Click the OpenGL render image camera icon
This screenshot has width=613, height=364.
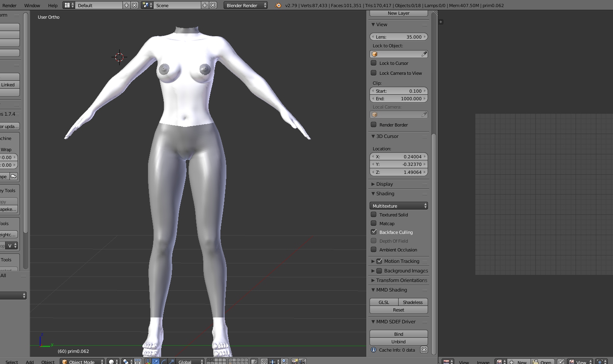point(295,362)
